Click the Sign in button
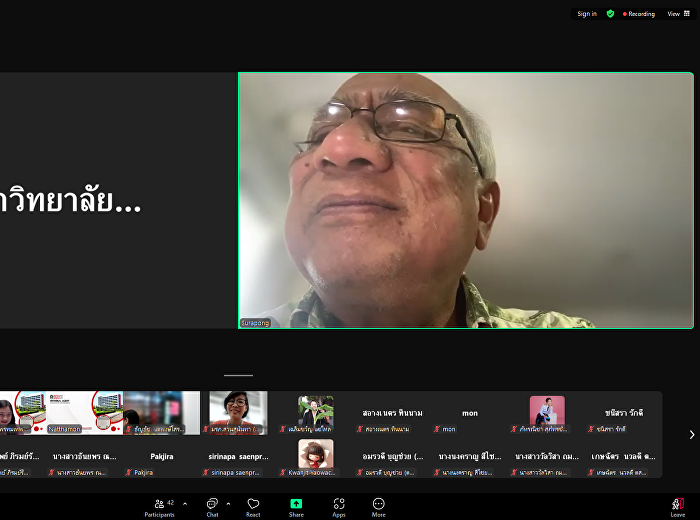 pos(586,14)
